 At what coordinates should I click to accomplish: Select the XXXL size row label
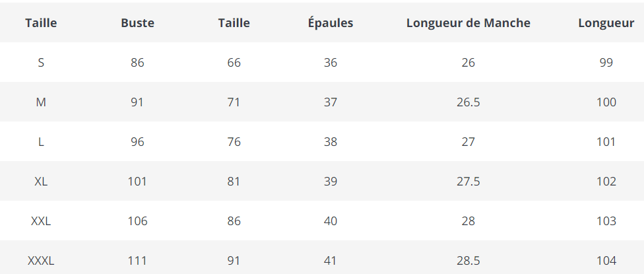pos(41,261)
